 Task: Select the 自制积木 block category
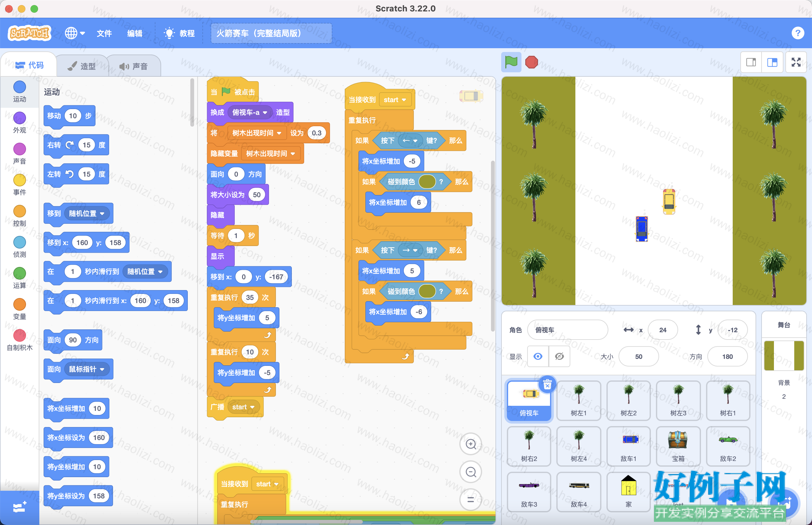(x=19, y=340)
